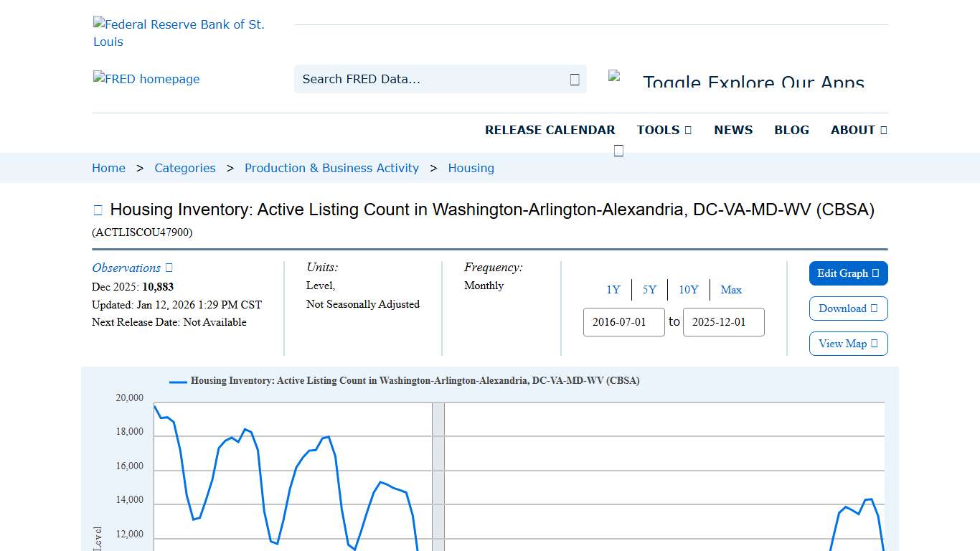The image size is (980, 551).
Task: Expand the chevron below Release Calendar
Action: click(618, 150)
